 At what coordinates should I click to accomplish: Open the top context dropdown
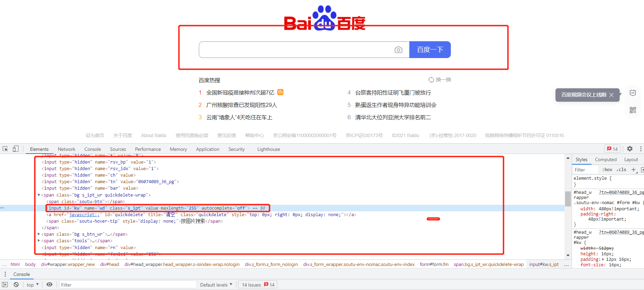(x=33, y=285)
